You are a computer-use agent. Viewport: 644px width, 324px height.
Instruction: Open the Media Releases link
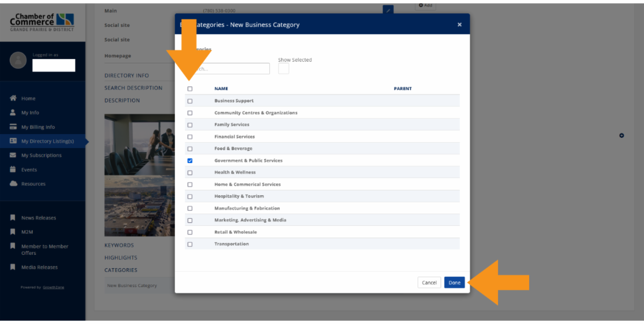tap(39, 267)
